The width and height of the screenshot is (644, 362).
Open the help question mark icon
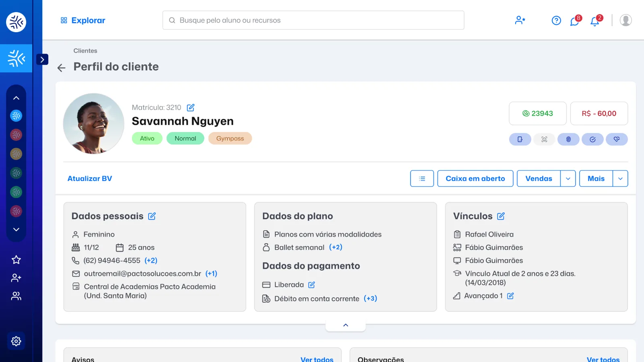(556, 21)
